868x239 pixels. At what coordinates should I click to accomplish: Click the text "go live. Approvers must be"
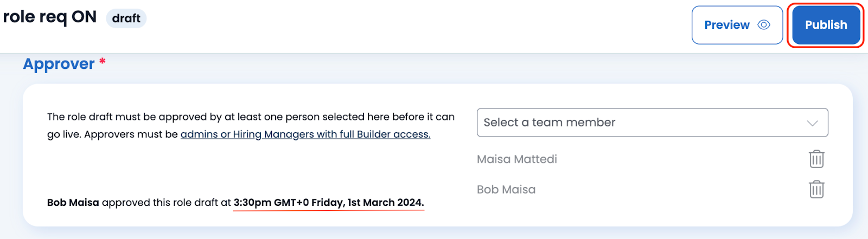coord(112,134)
